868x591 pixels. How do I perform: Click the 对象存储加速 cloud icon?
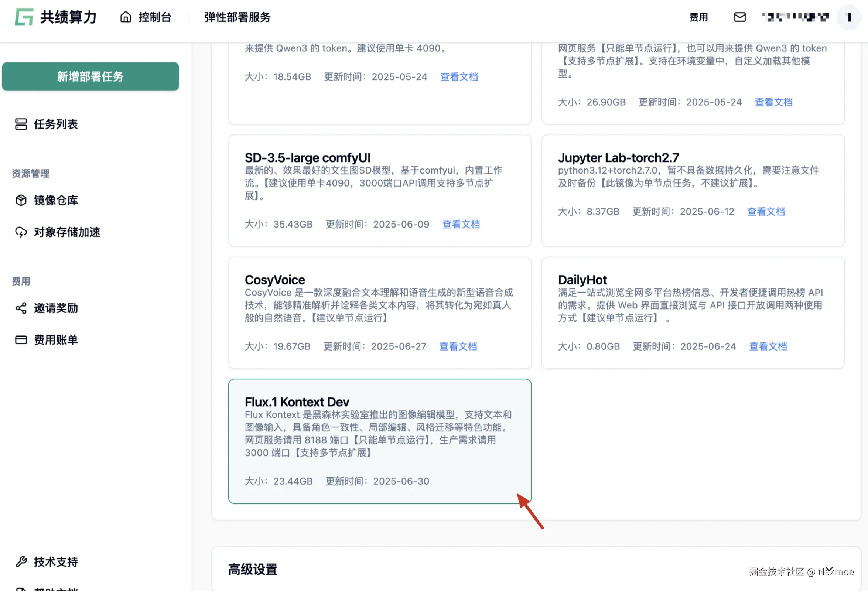(x=21, y=232)
